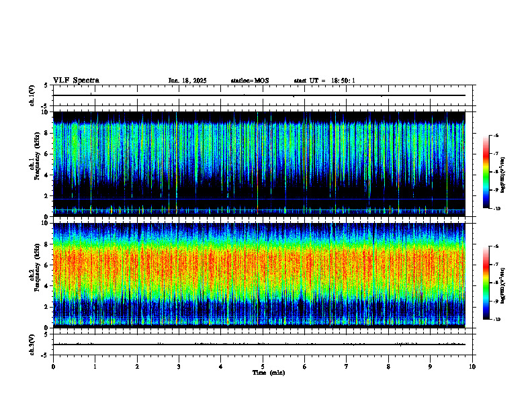
Task: Click the ch.2 spectrogram plot area
Action: (259, 275)
